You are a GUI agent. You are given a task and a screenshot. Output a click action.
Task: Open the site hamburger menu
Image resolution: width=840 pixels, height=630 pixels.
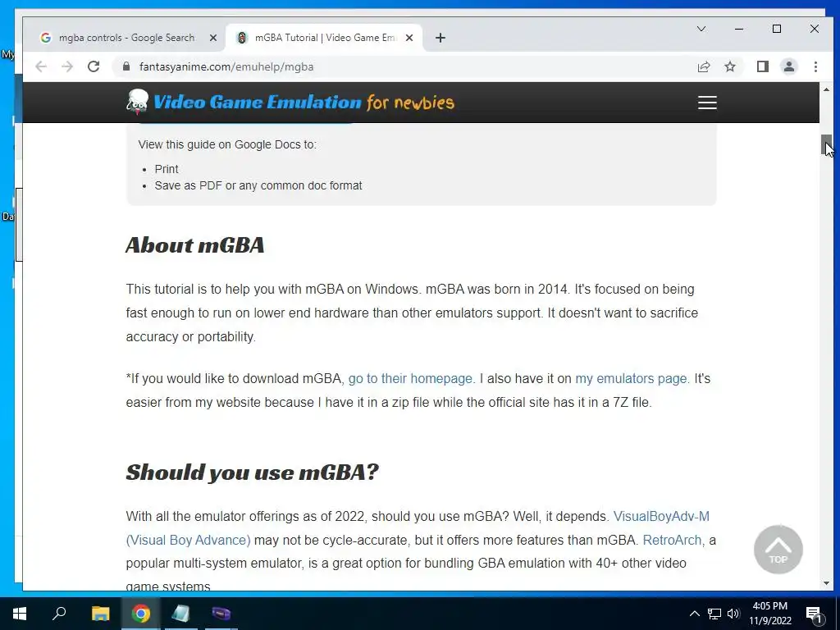[707, 103]
